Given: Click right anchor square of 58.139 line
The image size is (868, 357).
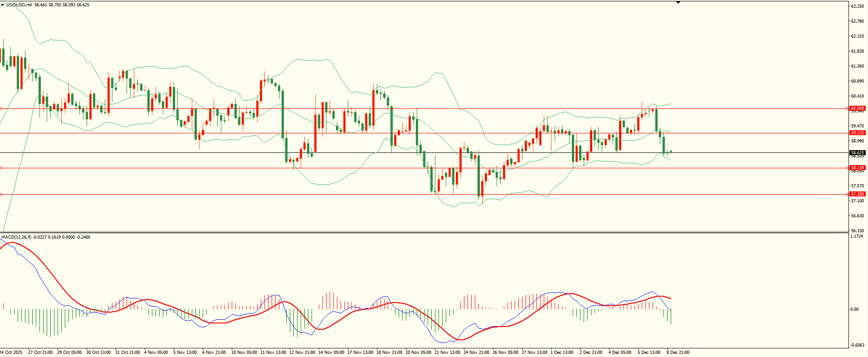Looking at the screenshot, I should 848,168.
